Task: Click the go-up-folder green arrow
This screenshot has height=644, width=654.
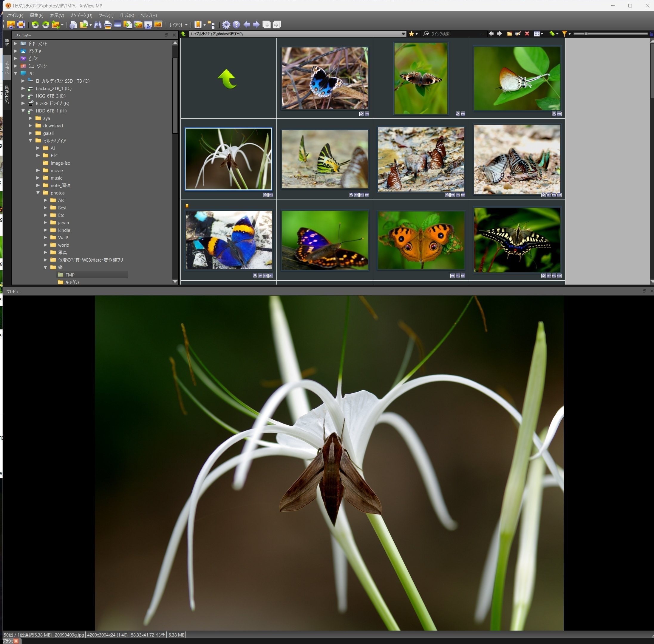Action: (228, 78)
